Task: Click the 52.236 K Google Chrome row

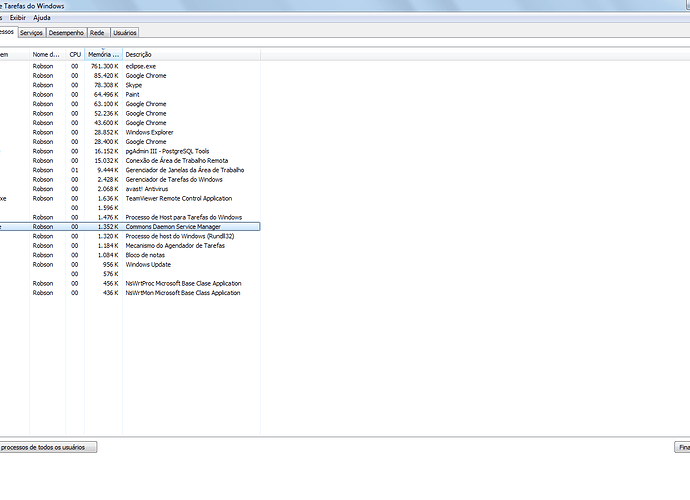Action: pos(130,114)
